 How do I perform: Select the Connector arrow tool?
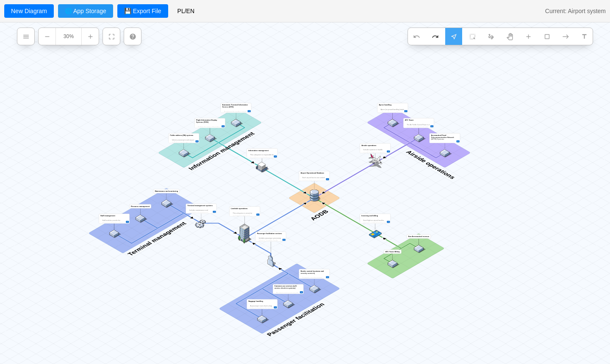pyautogui.click(x=566, y=37)
